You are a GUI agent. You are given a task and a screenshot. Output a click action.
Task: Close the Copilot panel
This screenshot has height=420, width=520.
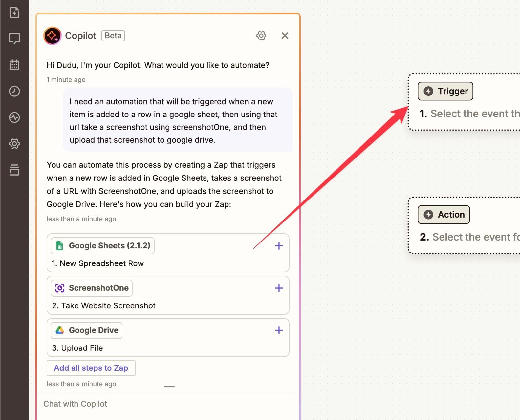click(x=285, y=36)
